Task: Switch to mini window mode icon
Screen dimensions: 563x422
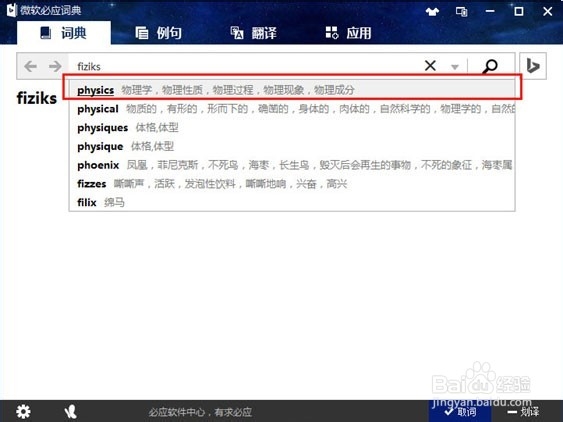Action: click(x=461, y=12)
